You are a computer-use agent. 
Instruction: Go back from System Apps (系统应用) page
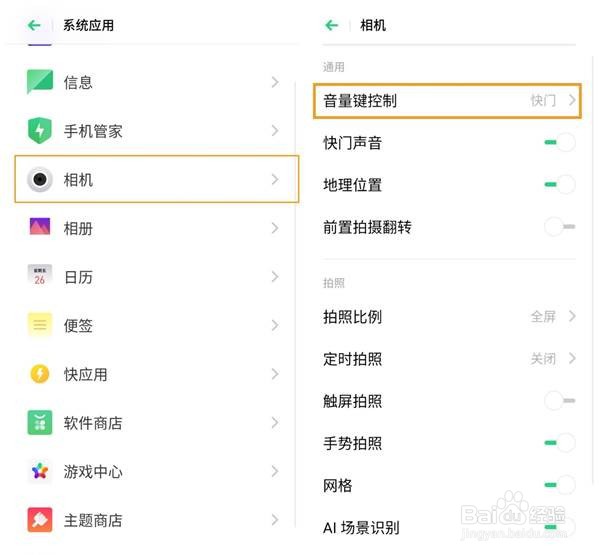click(34, 25)
